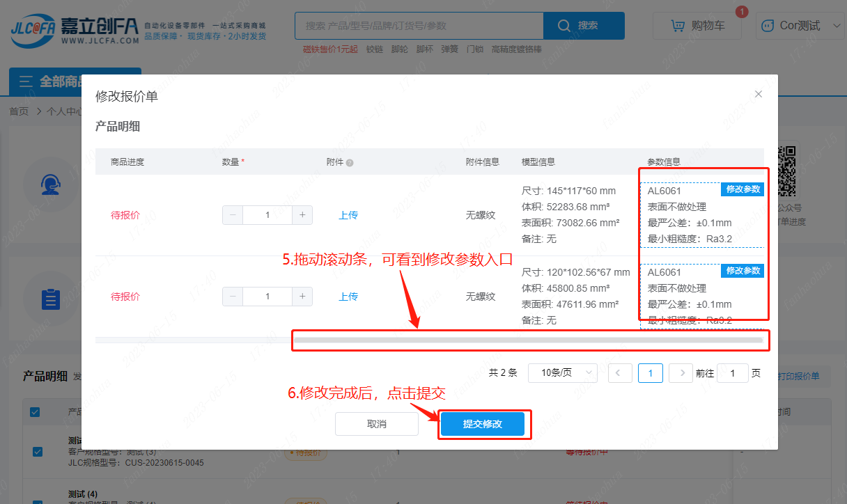Viewport: 847px width, 504px height.
Task: Click the product search input field
Action: point(419,26)
